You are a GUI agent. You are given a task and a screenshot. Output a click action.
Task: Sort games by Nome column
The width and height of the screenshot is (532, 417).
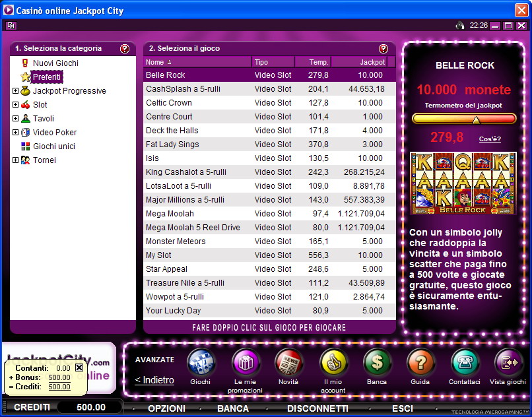click(x=197, y=62)
